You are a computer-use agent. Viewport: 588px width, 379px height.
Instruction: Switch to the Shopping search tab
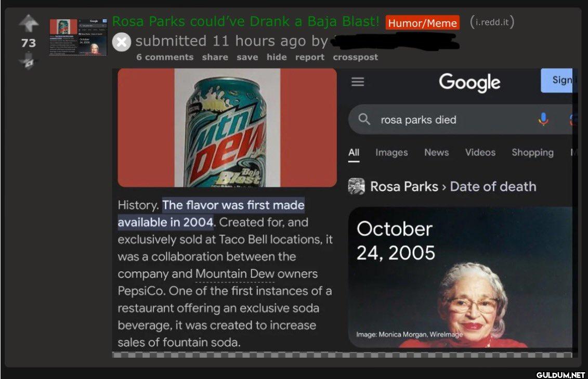point(532,152)
